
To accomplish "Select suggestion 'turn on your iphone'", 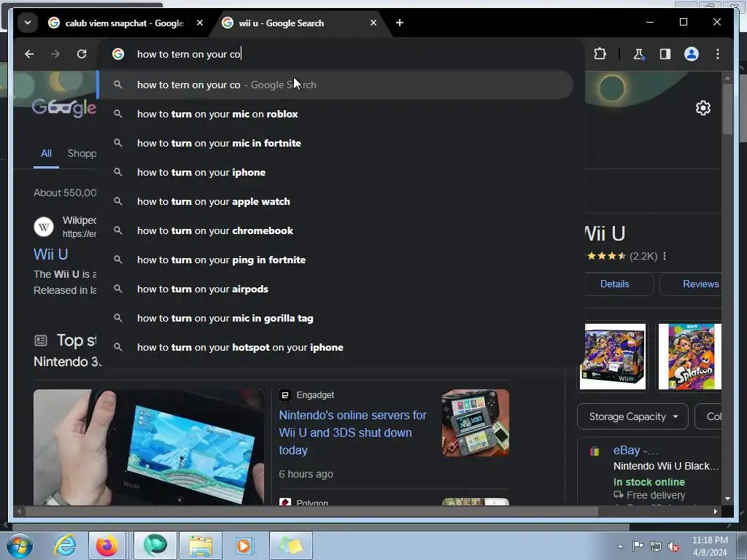I will 335,172.
